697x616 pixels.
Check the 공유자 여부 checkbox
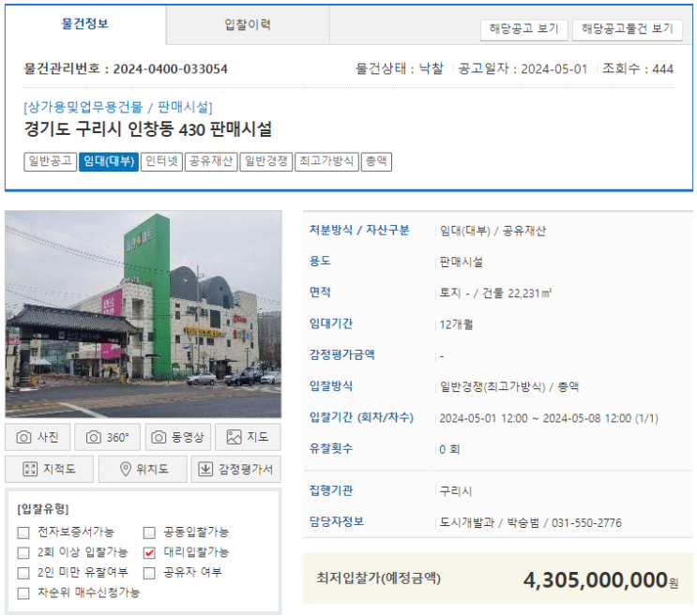tap(149, 573)
